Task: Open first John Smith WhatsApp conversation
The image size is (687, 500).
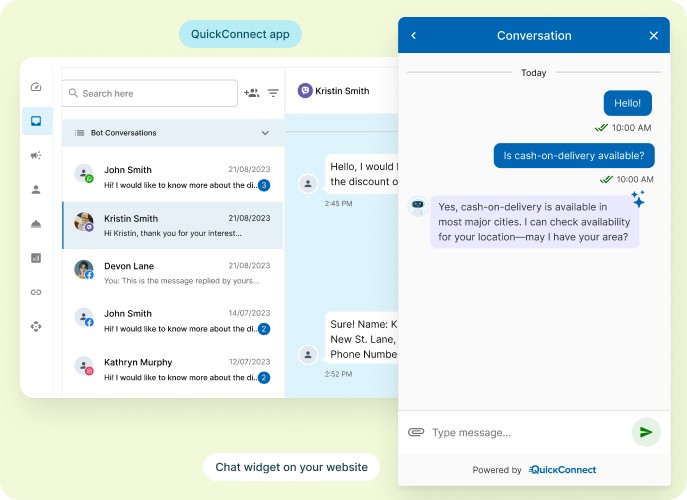Action: [x=173, y=177]
